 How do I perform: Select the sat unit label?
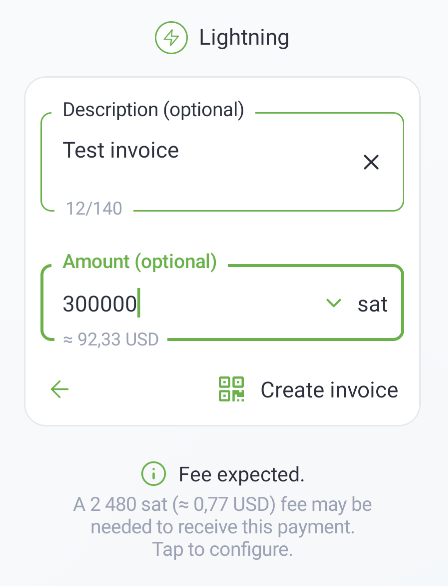[x=372, y=304]
